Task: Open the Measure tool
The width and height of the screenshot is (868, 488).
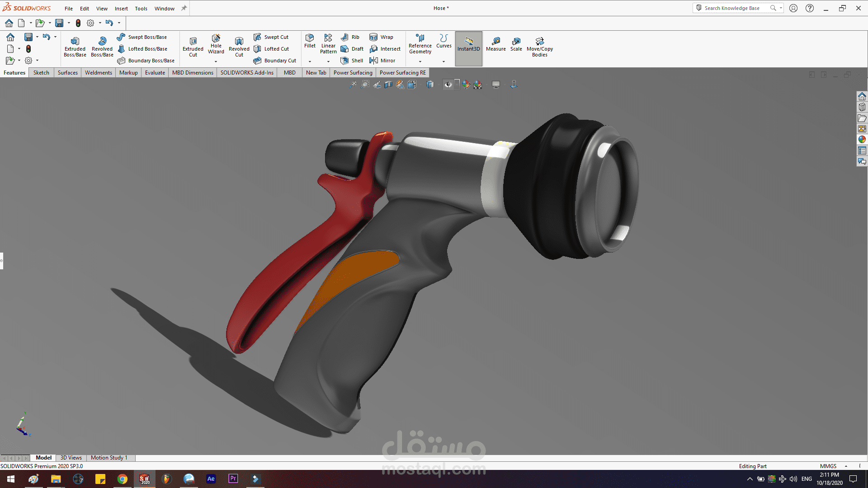Action: (495, 44)
